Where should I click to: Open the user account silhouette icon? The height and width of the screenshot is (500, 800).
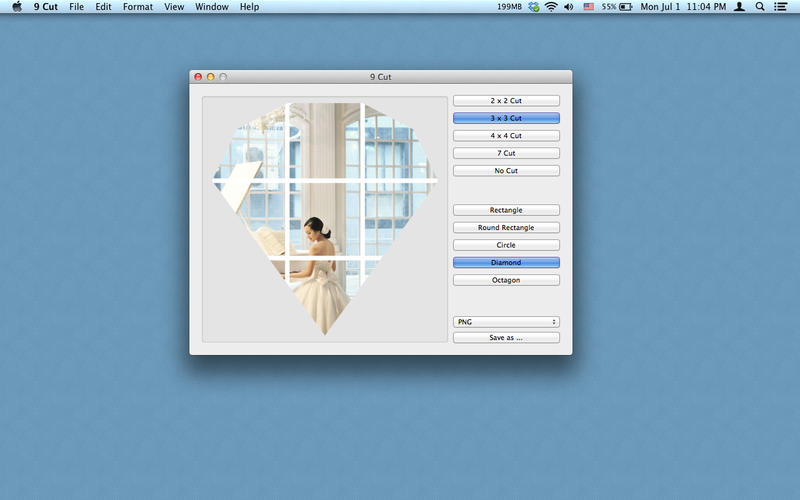[739, 7]
